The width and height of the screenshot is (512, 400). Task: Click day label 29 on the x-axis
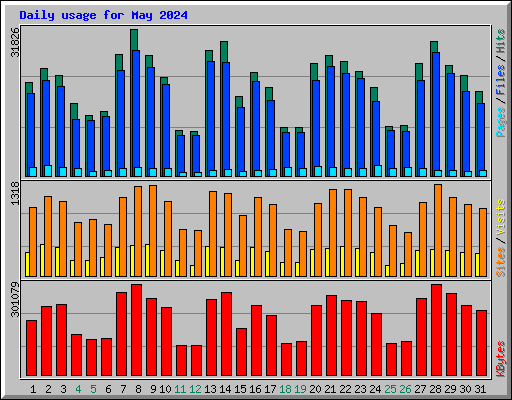pyautogui.click(x=450, y=389)
